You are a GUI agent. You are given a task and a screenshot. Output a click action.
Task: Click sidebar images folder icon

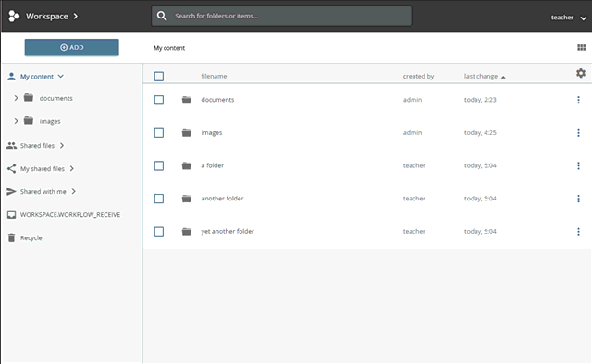29,121
